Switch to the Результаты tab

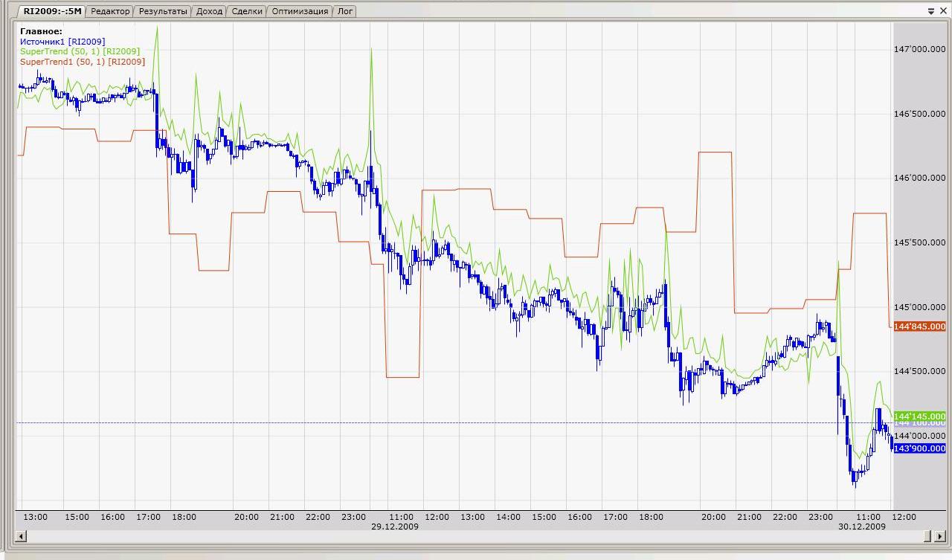pyautogui.click(x=163, y=11)
